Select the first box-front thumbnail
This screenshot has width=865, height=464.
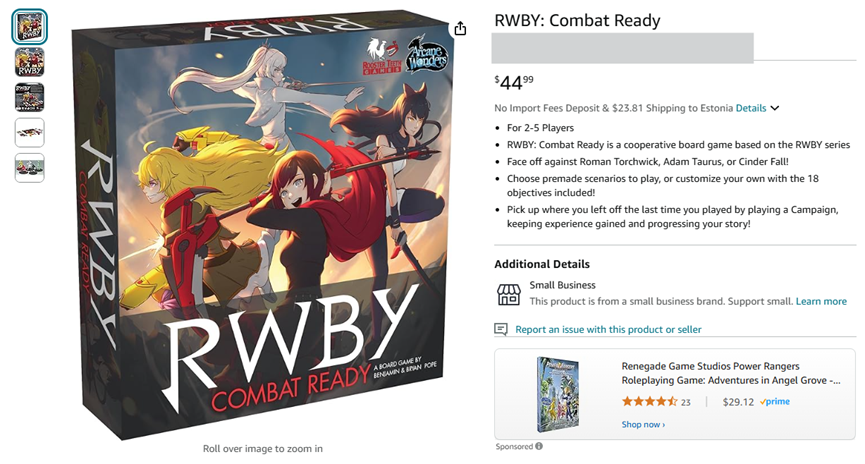[29, 26]
